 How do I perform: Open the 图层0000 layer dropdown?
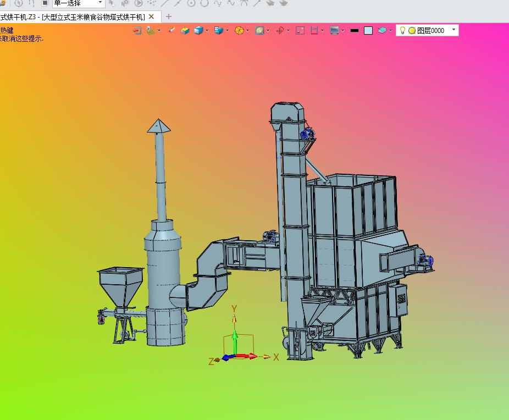point(453,30)
